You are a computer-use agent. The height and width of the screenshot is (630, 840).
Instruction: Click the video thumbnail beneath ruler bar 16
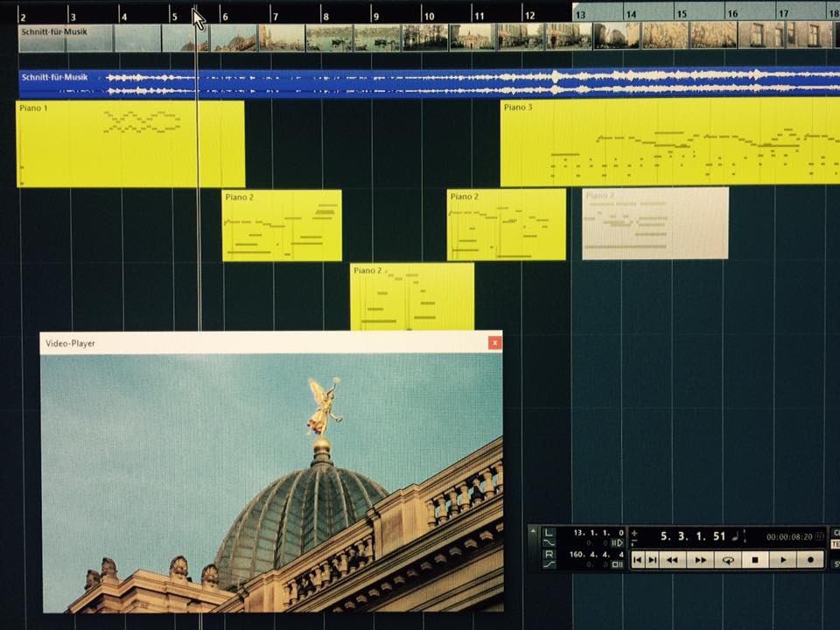pos(714,35)
